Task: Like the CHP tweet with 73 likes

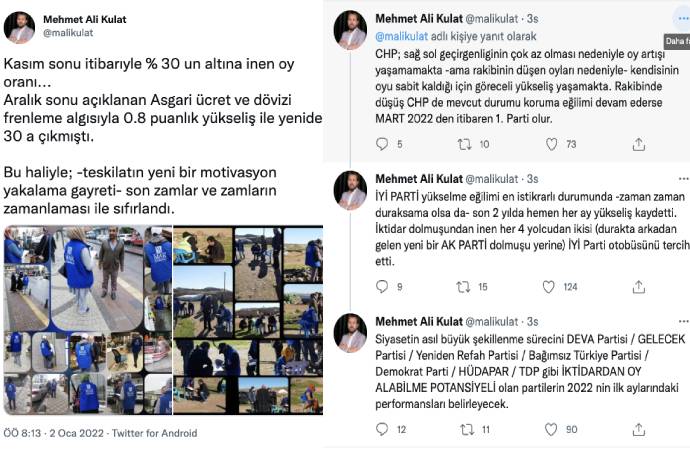Action: [551, 144]
